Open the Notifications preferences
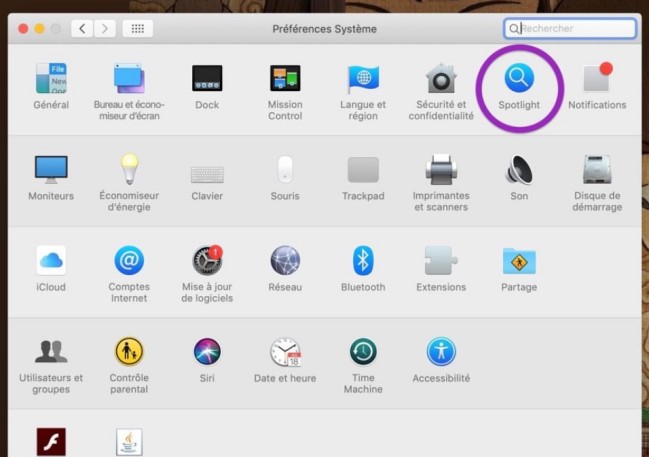 tap(597, 79)
